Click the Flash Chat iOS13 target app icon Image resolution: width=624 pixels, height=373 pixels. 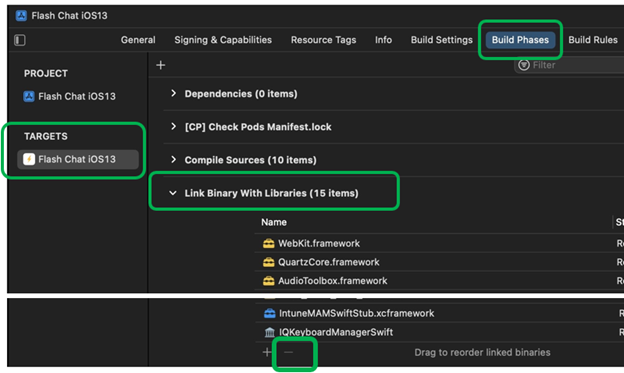tap(29, 159)
